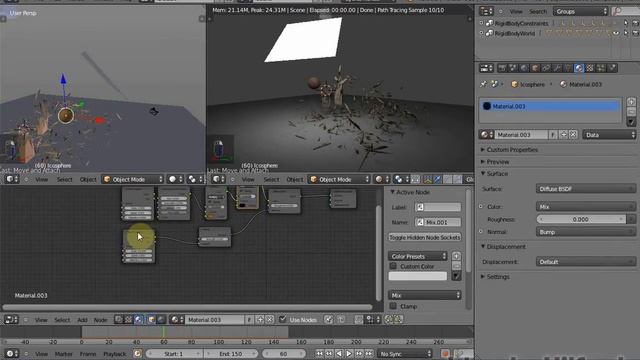Open the Data link dropdown
Screen dimensions: 640x360
609,135
